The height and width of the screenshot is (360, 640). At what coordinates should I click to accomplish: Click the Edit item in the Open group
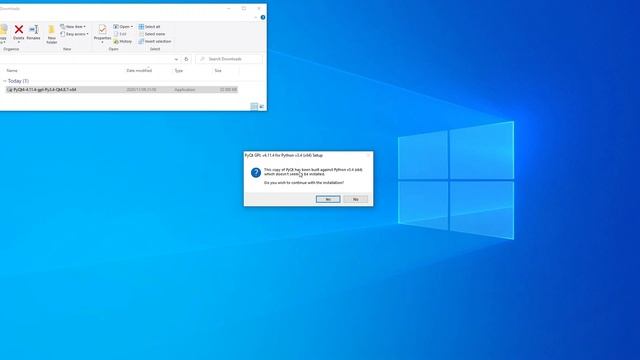(120, 34)
